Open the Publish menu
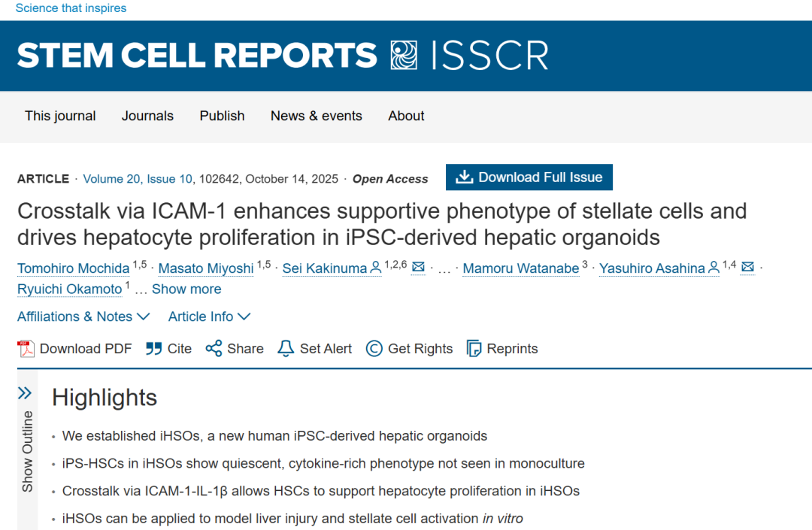 click(x=222, y=116)
